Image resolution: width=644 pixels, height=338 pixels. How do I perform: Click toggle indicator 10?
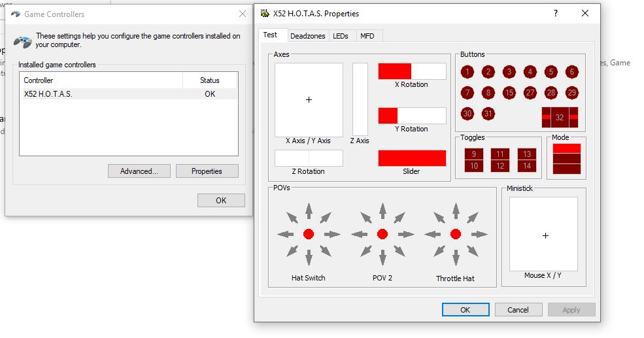click(x=474, y=166)
